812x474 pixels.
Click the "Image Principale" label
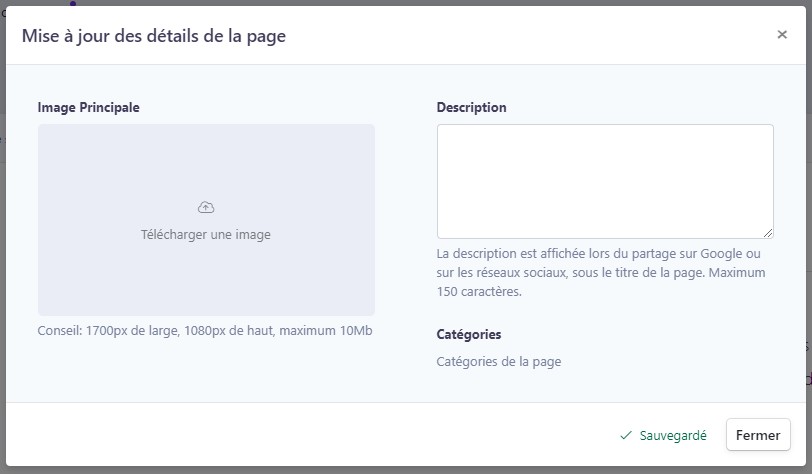click(88, 107)
